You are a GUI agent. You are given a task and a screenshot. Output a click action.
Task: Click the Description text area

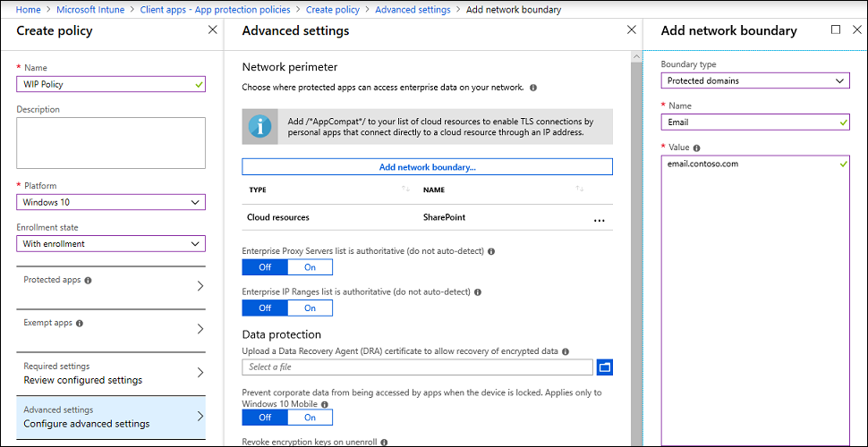coord(111,143)
